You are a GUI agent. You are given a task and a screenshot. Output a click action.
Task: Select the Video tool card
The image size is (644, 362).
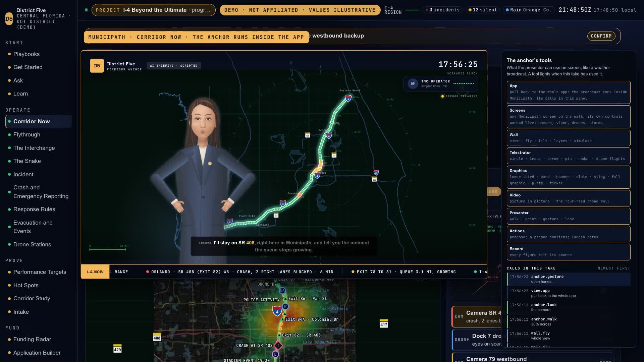568,198
